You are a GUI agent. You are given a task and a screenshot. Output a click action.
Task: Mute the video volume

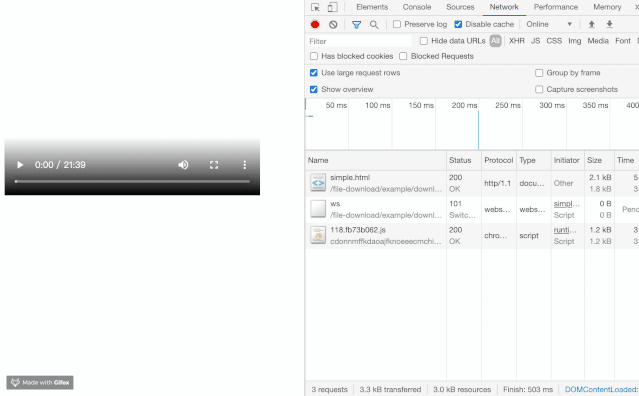coord(183,165)
